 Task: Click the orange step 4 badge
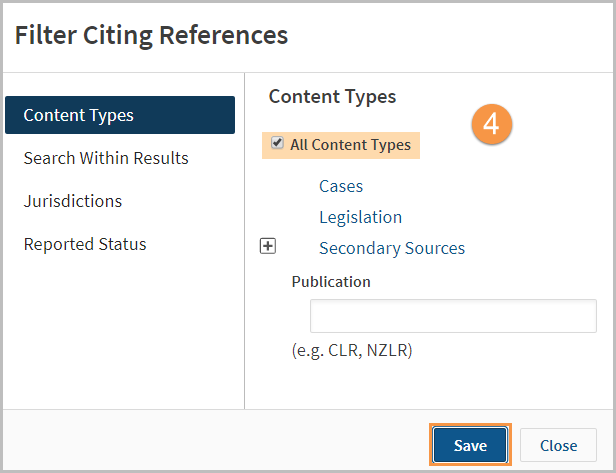pos(491,124)
